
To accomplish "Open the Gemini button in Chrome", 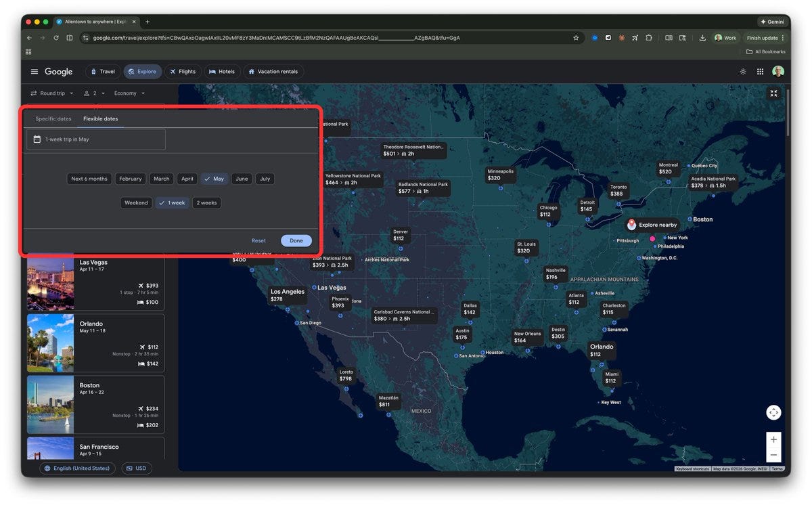I will click(x=772, y=22).
